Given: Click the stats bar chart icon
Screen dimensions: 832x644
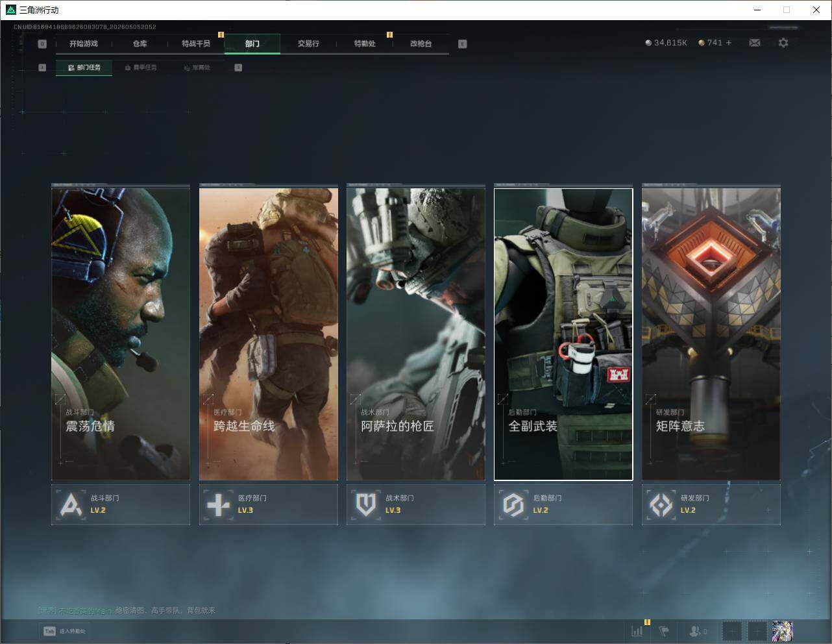Looking at the screenshot, I should click(x=637, y=630).
